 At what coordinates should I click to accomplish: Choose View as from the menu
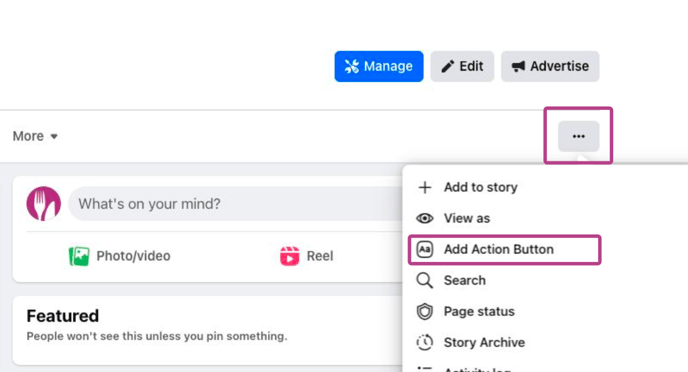coord(544,218)
